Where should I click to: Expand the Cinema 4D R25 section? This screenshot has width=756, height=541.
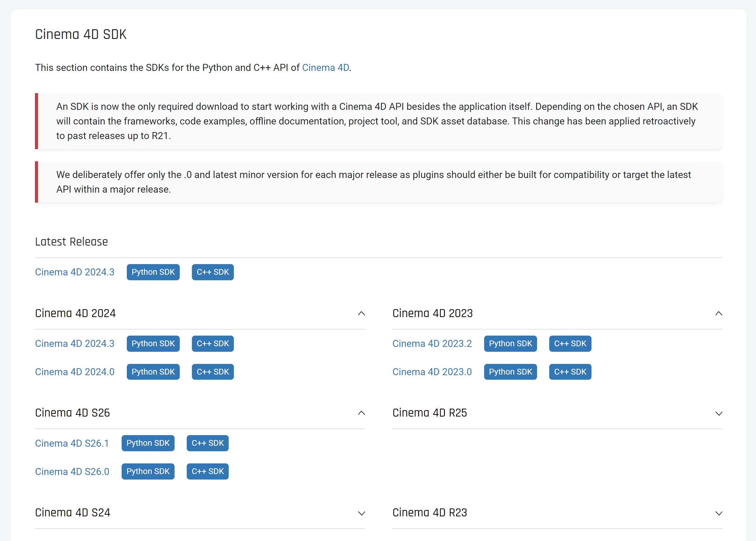[718, 414]
